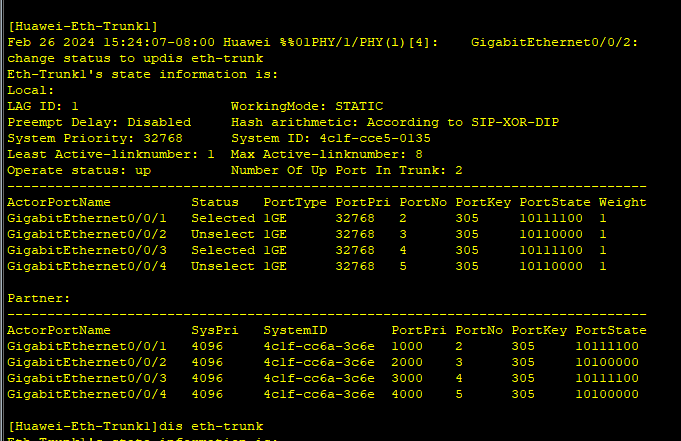The width and height of the screenshot is (681, 441).
Task: Click 'Max Active-linknumber: 8' text
Action: point(326,154)
